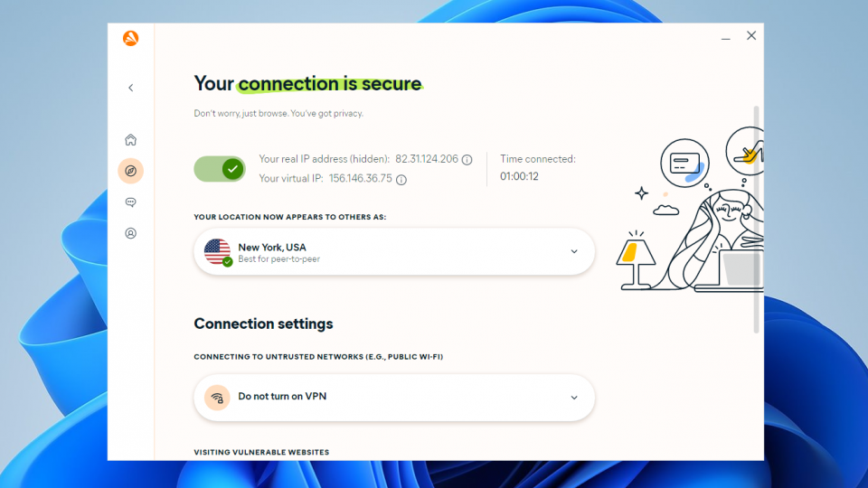Open the account profile icon in sidebar

coord(130,233)
